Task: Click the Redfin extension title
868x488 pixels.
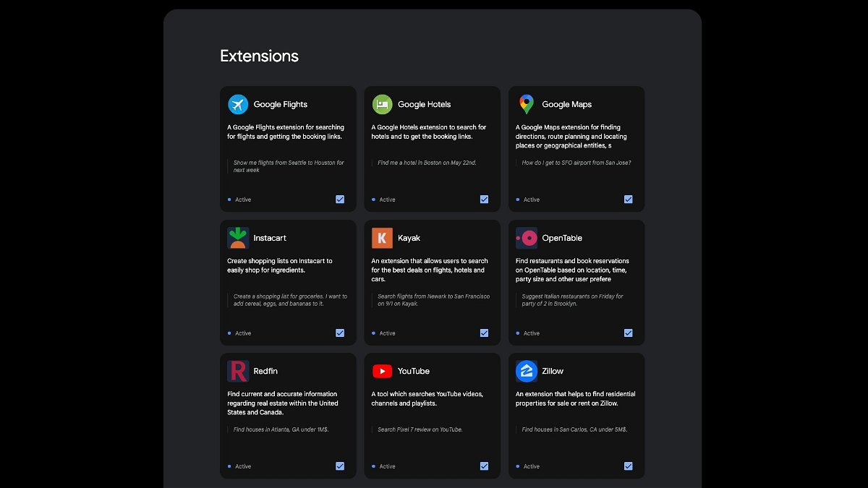Action: coord(265,371)
